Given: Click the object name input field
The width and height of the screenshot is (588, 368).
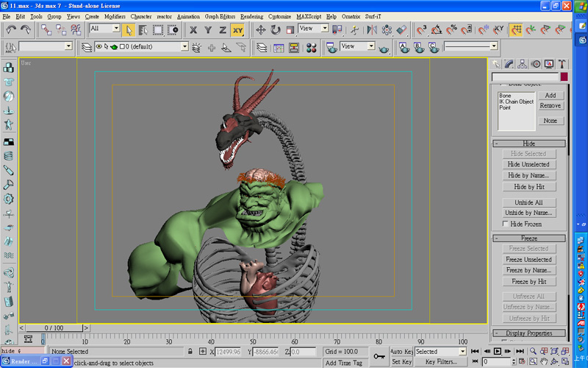Looking at the screenshot, I should click(525, 77).
